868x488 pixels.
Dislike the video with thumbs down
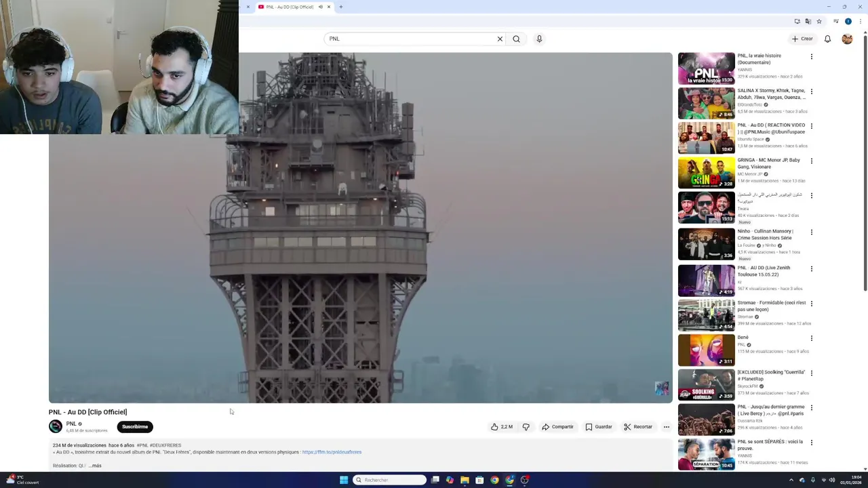[x=526, y=427]
